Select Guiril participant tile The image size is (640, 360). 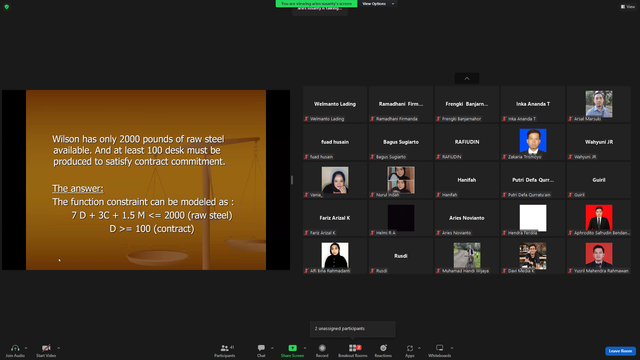[599, 180]
